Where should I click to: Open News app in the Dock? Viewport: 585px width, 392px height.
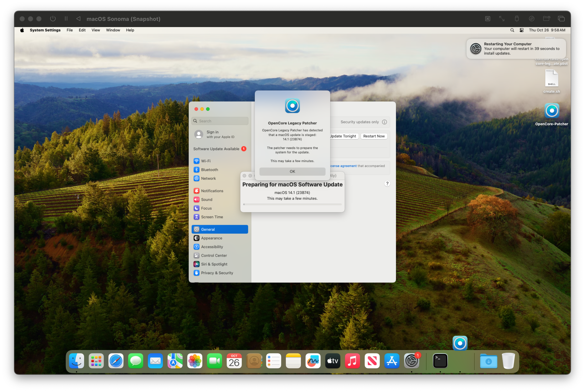click(x=372, y=361)
